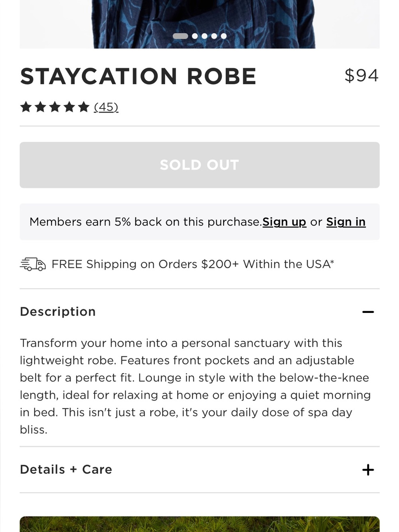Image resolution: width=399 pixels, height=532 pixels.
Task: Follow the Sign up link
Action: click(284, 222)
